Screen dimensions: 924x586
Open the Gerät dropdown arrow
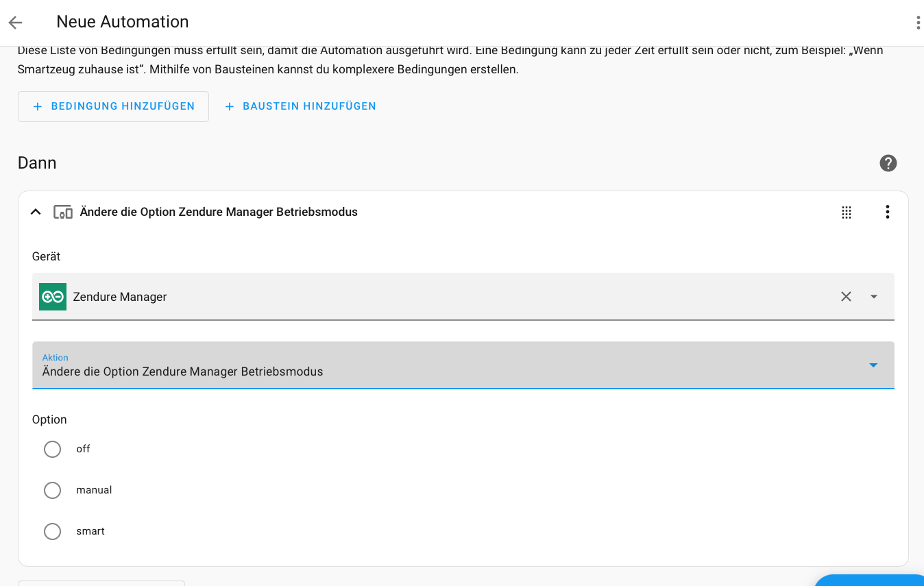click(x=873, y=297)
